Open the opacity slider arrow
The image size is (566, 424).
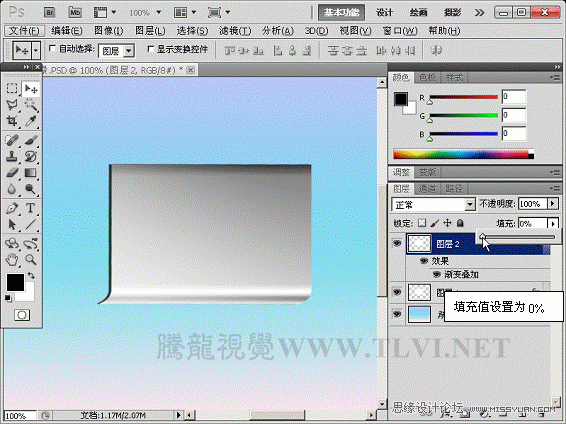pyautogui.click(x=553, y=204)
